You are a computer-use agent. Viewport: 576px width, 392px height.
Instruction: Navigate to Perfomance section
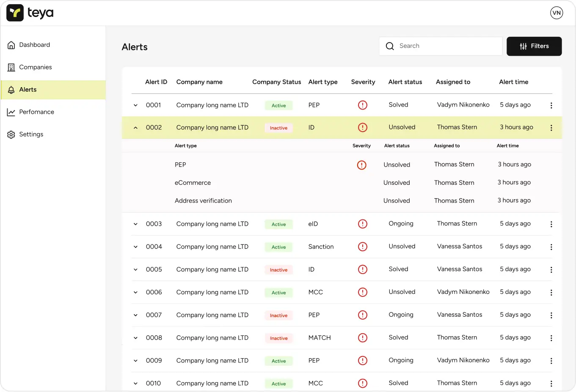(36, 112)
